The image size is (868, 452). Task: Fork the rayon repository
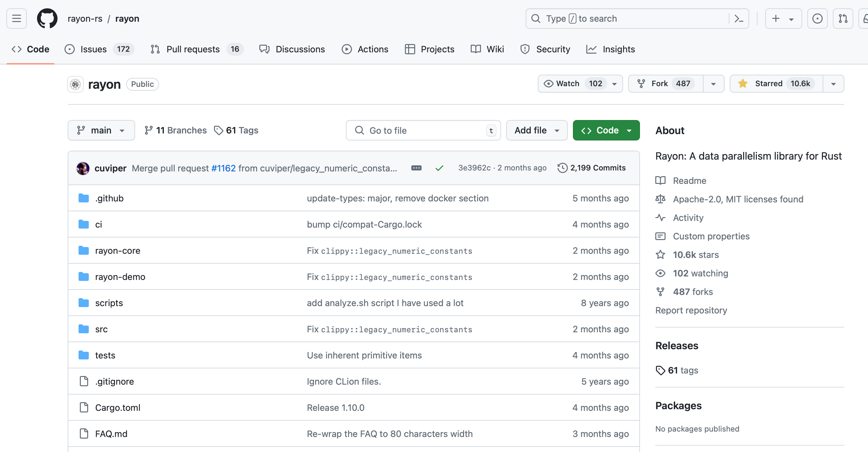pos(666,84)
